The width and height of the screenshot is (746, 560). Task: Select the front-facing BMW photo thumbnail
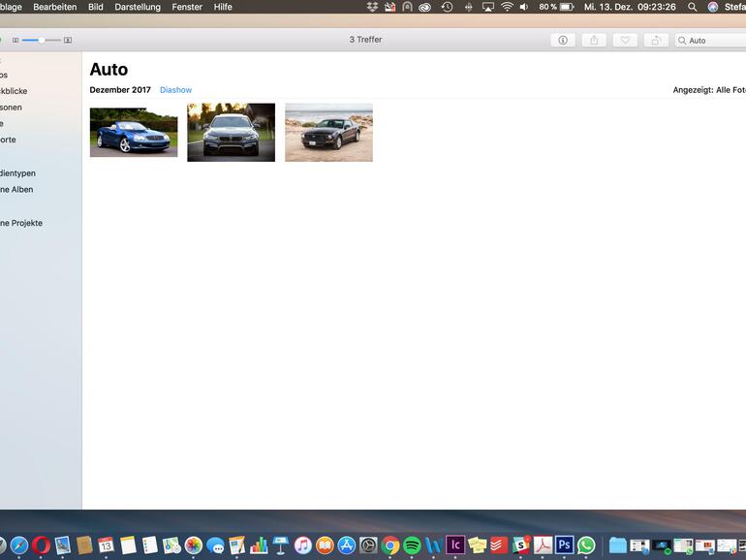[231, 132]
